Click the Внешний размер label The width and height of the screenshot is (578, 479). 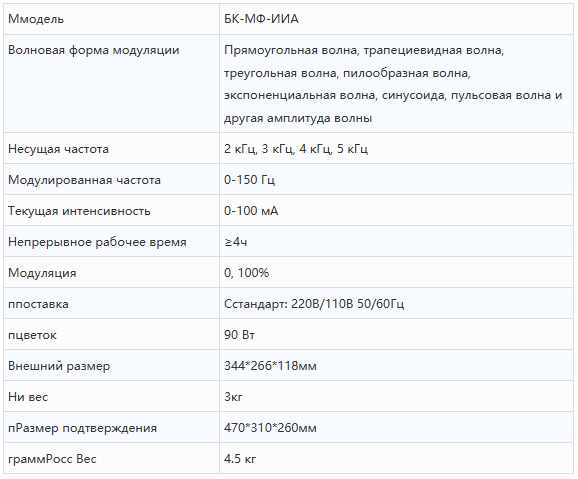(59, 366)
